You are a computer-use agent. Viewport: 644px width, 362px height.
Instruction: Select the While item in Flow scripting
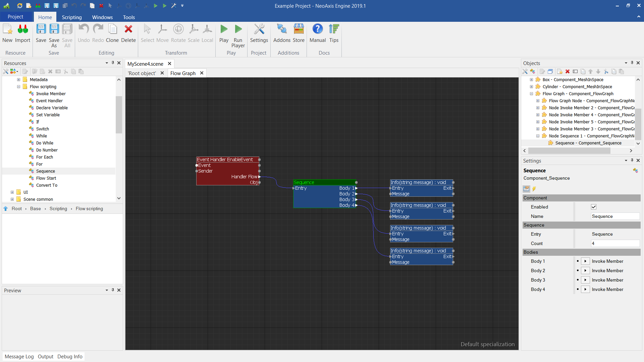tap(42, 136)
